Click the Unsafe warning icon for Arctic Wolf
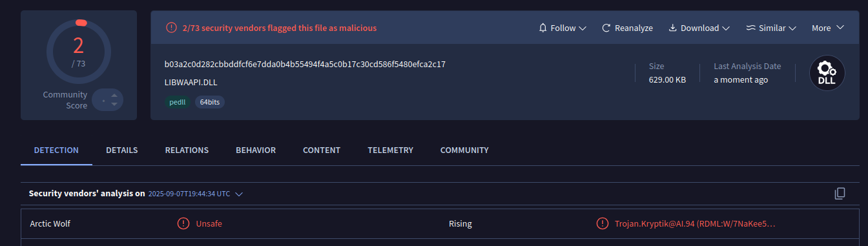This screenshot has width=868, height=246. [183, 223]
